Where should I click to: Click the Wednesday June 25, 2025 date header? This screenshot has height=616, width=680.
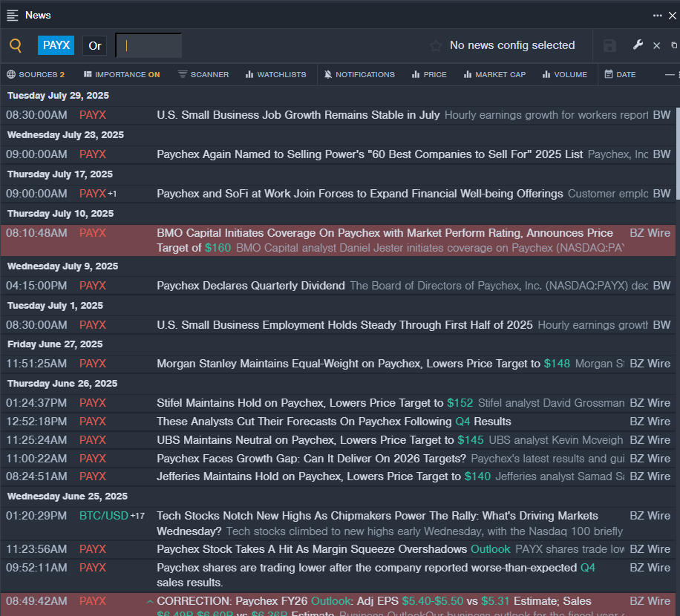click(x=68, y=497)
